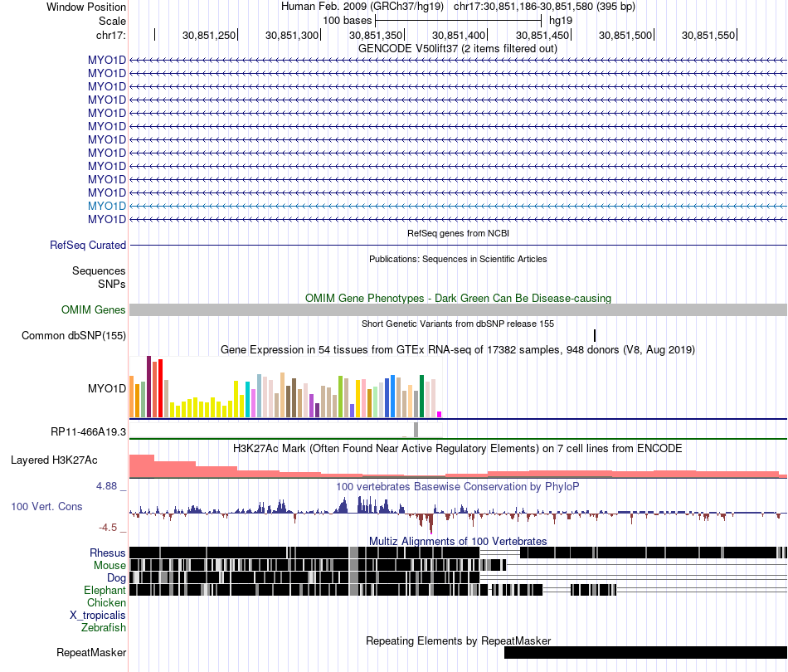Click the Sequences track label
The height and width of the screenshot is (672, 788).
tap(99, 271)
